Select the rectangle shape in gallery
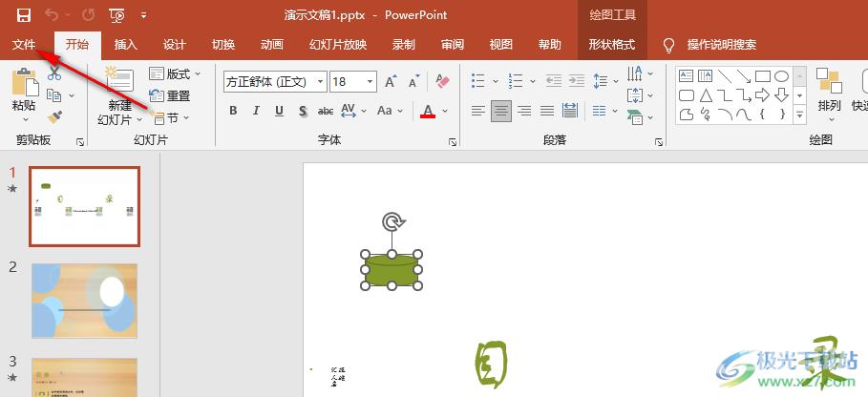 click(763, 75)
